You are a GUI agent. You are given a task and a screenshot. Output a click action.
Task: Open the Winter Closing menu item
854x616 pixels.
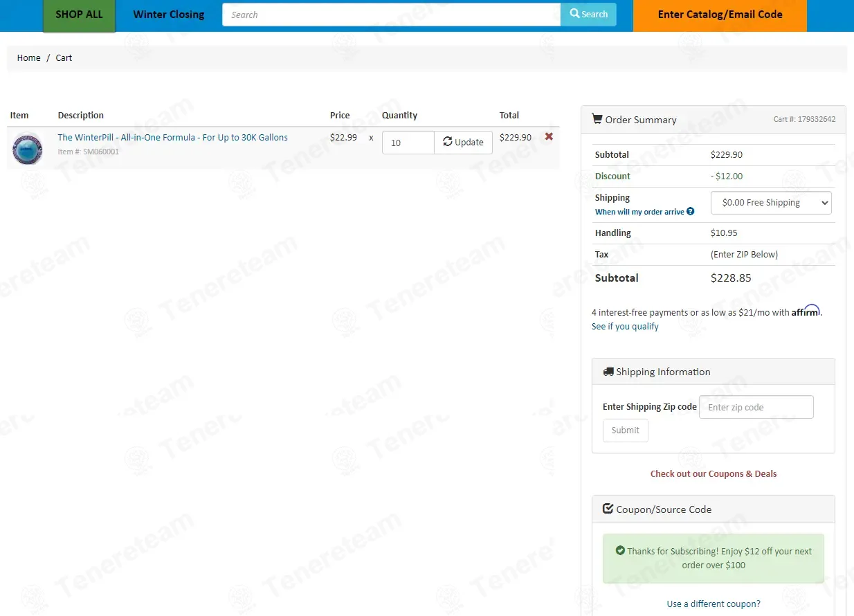169,15
